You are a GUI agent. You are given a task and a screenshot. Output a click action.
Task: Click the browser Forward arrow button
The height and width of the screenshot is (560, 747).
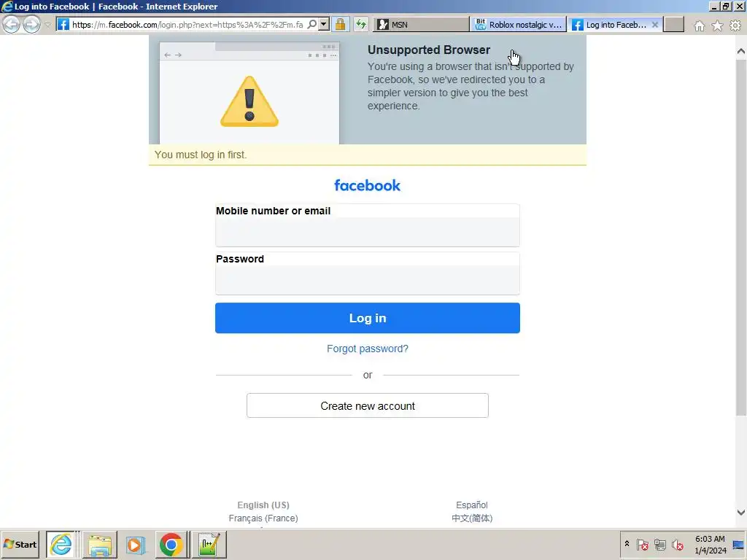32,24
